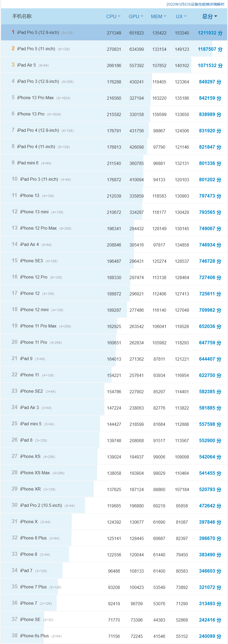
Task: Select the iPad Air 3 row name
Action: click(x=29, y=408)
